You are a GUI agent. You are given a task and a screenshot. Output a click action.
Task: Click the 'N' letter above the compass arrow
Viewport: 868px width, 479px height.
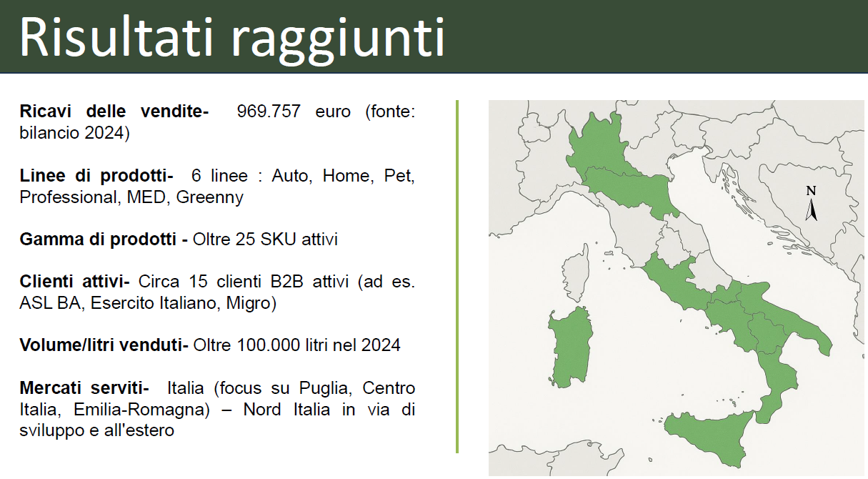tap(811, 191)
